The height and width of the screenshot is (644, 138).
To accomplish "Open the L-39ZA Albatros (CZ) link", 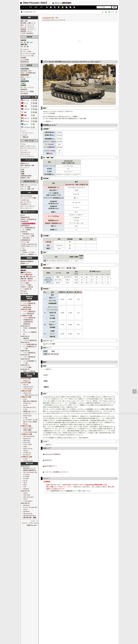I will tap(31, 395).
